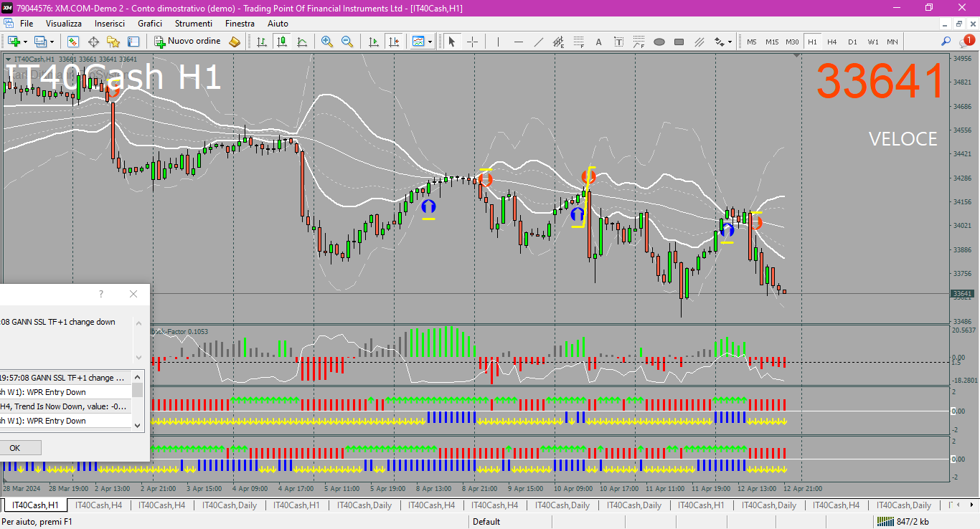Select alert row '19:57:08 GANN SSL TF+1 change'
980x529 pixels.
click(x=66, y=378)
